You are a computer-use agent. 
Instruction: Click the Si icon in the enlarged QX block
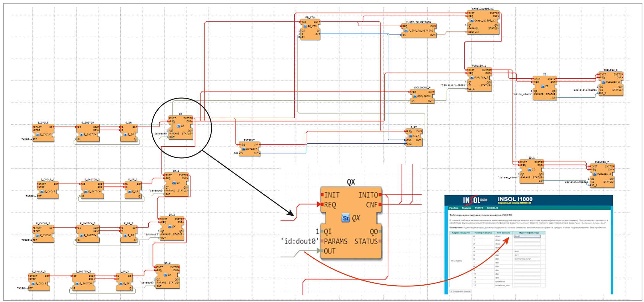tap(345, 218)
